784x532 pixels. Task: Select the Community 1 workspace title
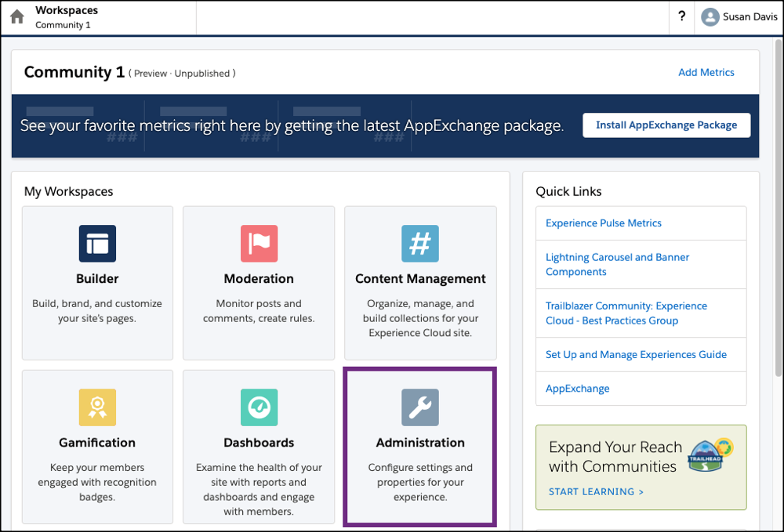coord(74,71)
